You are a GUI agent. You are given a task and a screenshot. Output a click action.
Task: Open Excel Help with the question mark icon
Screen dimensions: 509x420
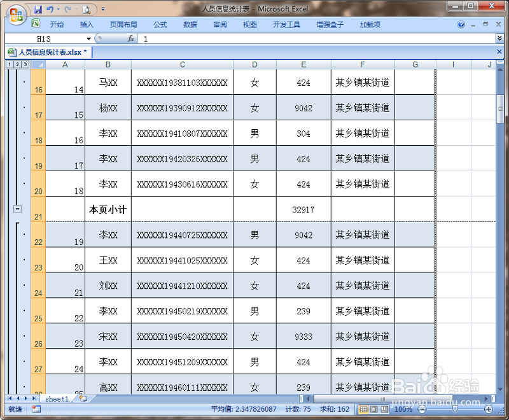click(x=461, y=24)
